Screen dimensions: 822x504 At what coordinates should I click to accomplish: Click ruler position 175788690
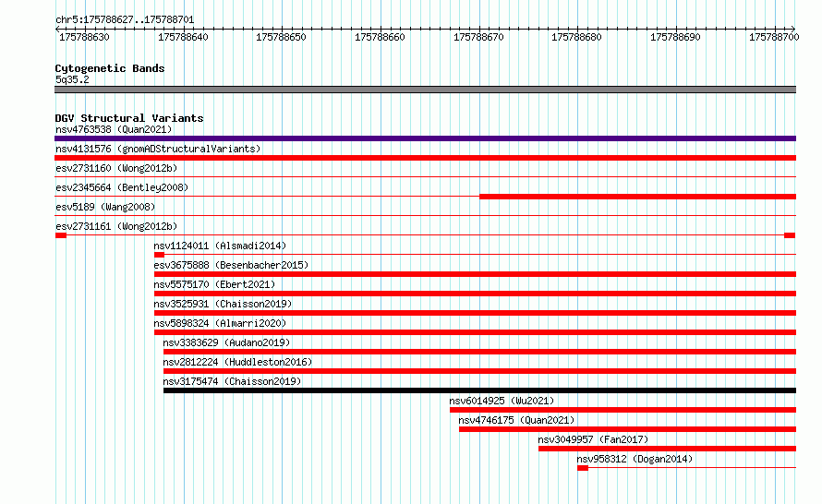(675, 37)
